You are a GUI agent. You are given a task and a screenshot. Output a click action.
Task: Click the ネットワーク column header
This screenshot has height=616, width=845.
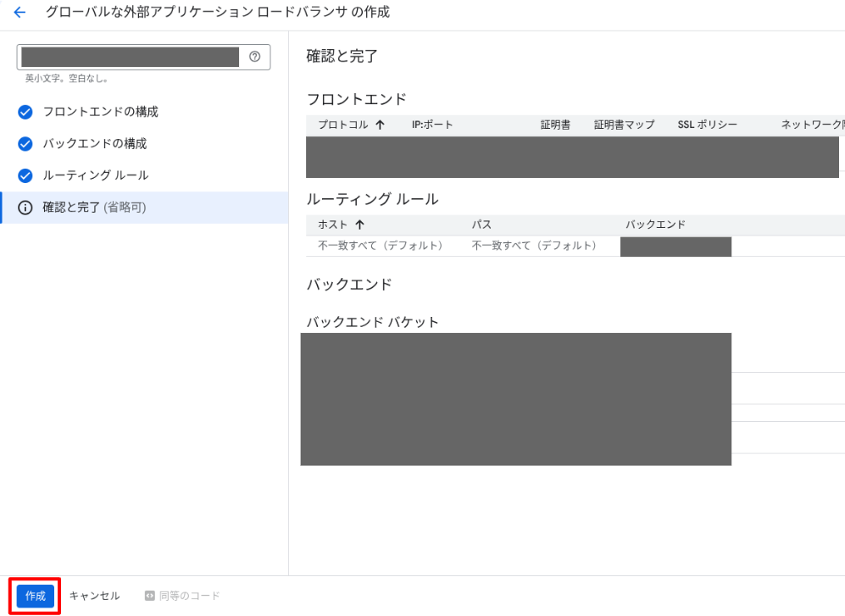click(813, 125)
